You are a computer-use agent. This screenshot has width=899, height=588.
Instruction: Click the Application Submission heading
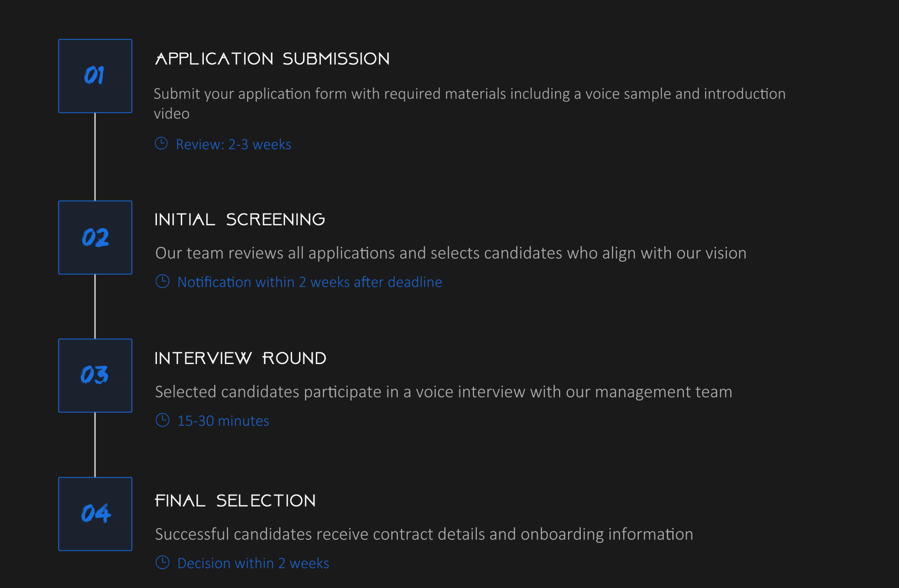pyautogui.click(x=272, y=59)
